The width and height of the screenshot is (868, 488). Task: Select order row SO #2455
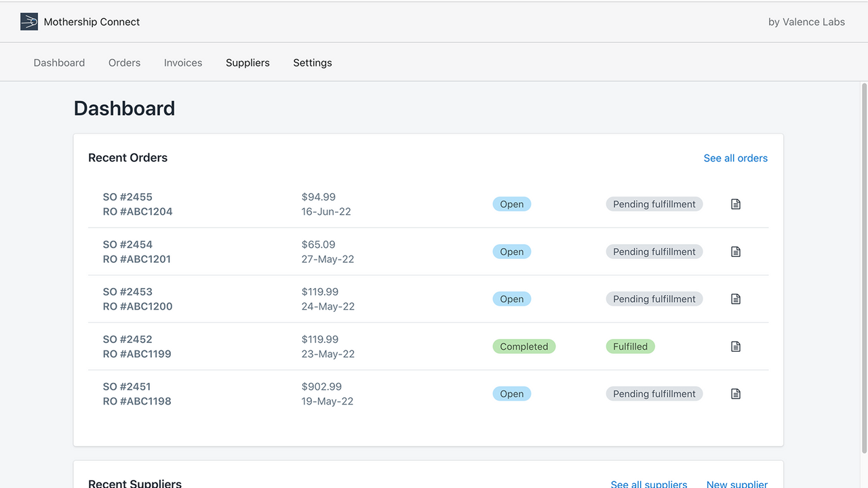tap(429, 204)
